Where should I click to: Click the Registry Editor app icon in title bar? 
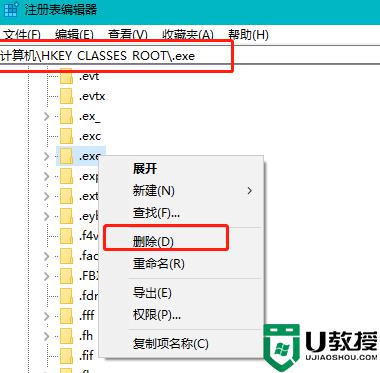click(x=10, y=9)
